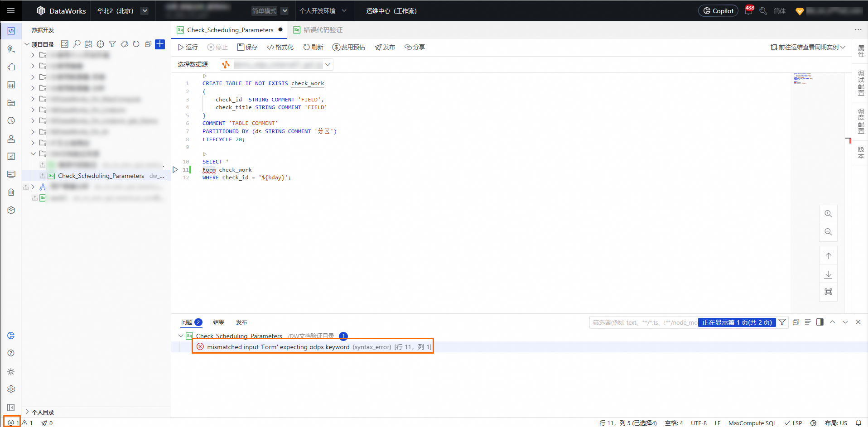Open the hamburger main menu
The image size is (868, 427).
point(11,11)
